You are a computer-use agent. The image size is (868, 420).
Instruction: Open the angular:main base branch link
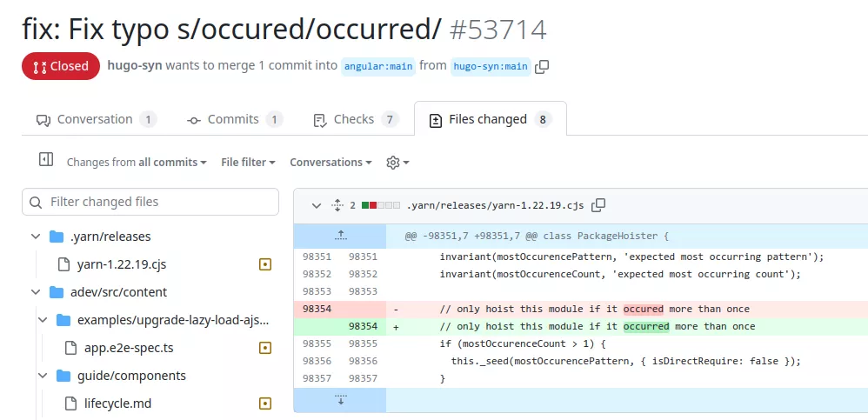378,66
